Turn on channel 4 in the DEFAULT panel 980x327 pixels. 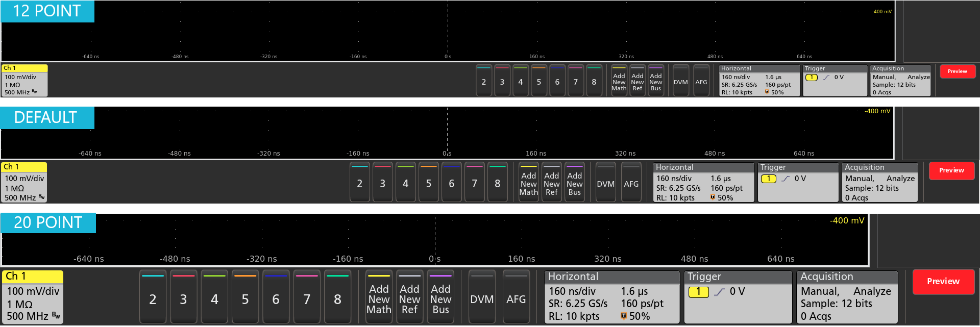click(406, 182)
